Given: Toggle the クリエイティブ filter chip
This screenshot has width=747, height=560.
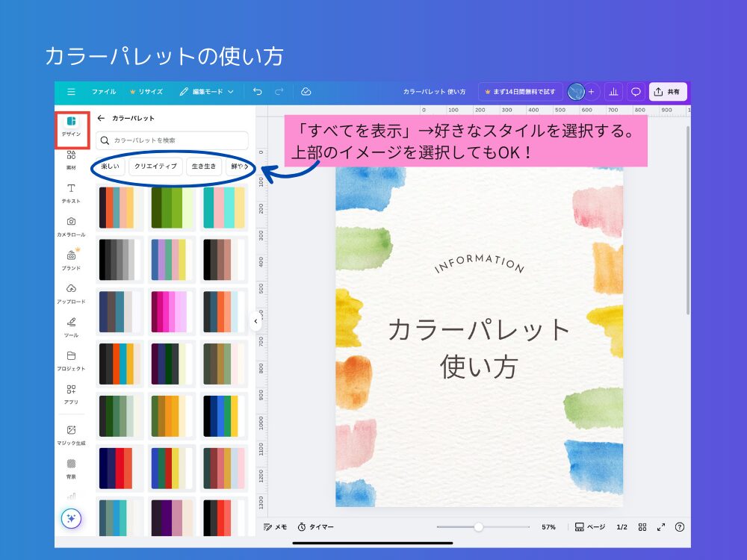Looking at the screenshot, I should tap(155, 167).
